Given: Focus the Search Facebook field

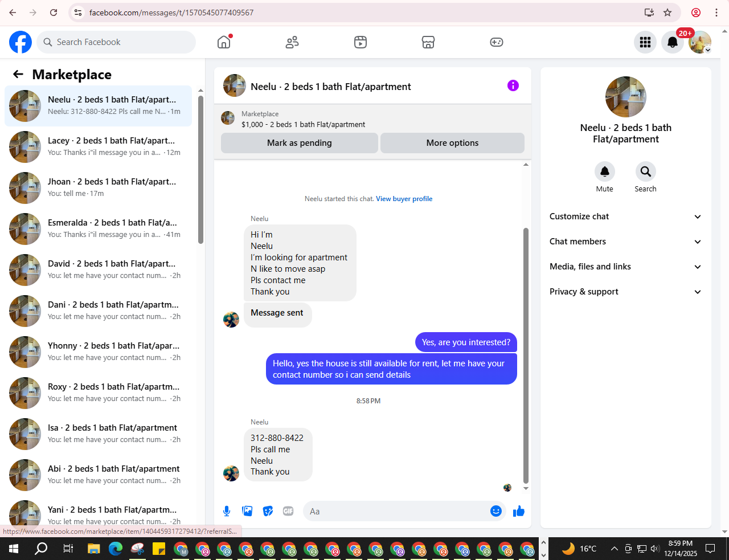Looking at the screenshot, I should [117, 42].
